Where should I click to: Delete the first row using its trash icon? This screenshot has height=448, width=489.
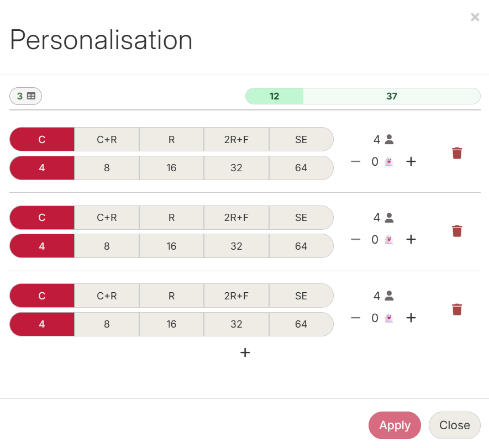[456, 152]
